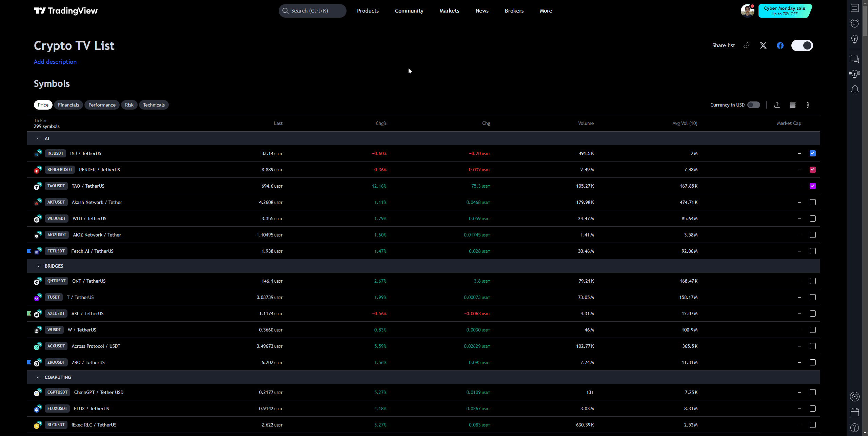Click the blue flag beside ZROUSDT
Screen dimensions: 868x436
pos(29,362)
